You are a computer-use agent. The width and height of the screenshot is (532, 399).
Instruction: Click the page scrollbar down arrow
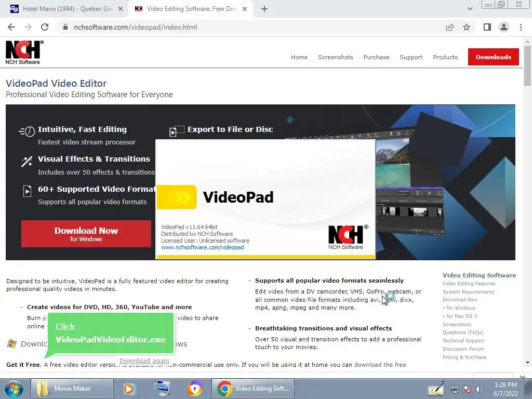[527, 363]
